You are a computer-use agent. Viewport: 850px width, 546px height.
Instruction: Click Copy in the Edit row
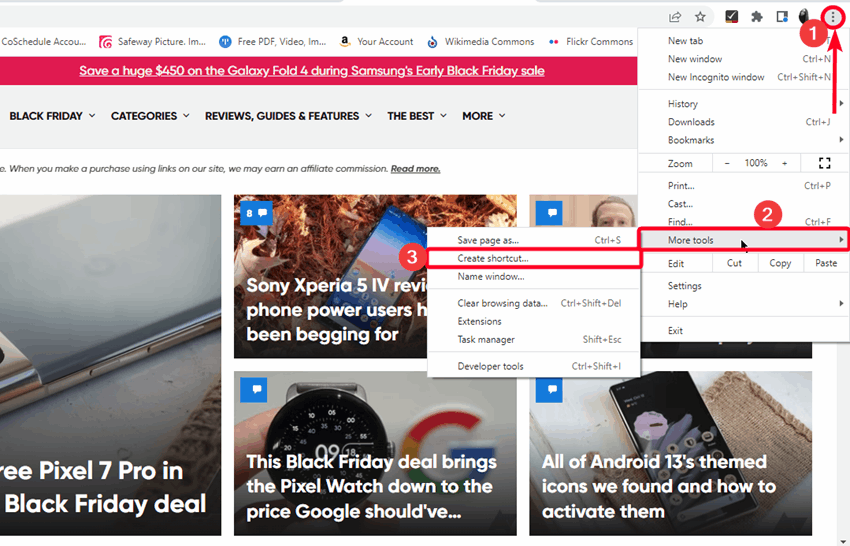(x=780, y=263)
